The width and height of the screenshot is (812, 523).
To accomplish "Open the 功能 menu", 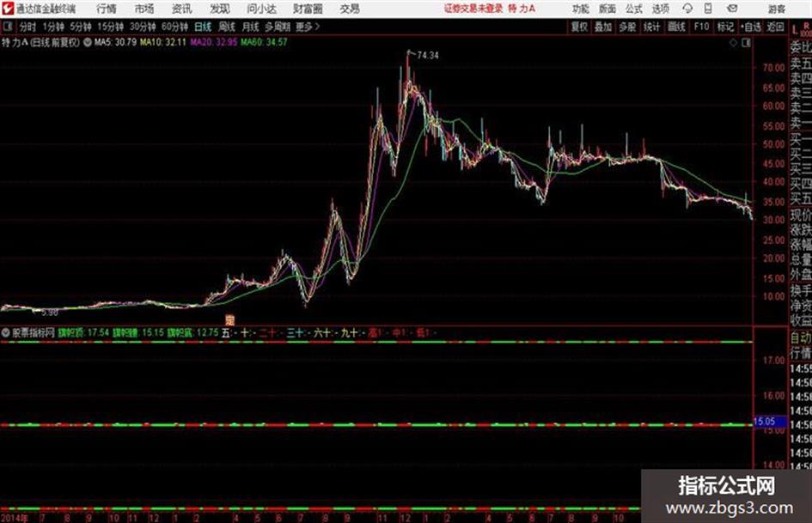I will pos(581,9).
